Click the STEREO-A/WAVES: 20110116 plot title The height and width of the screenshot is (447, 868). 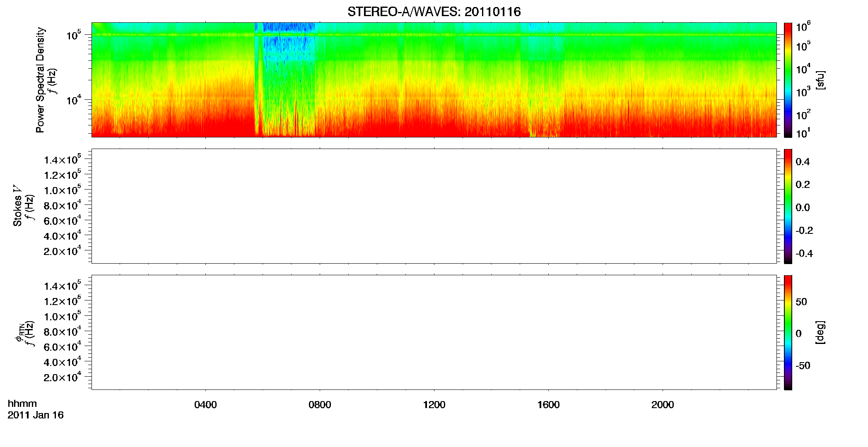(x=434, y=12)
